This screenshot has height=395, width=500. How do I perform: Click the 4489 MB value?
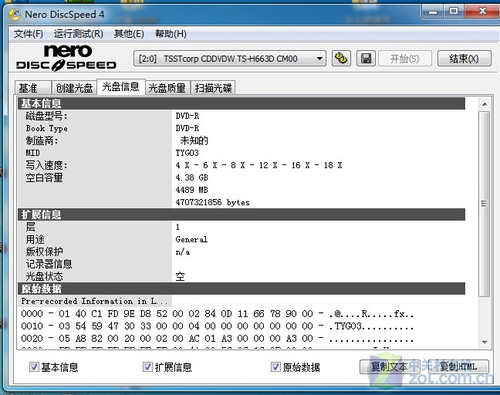[x=192, y=190]
